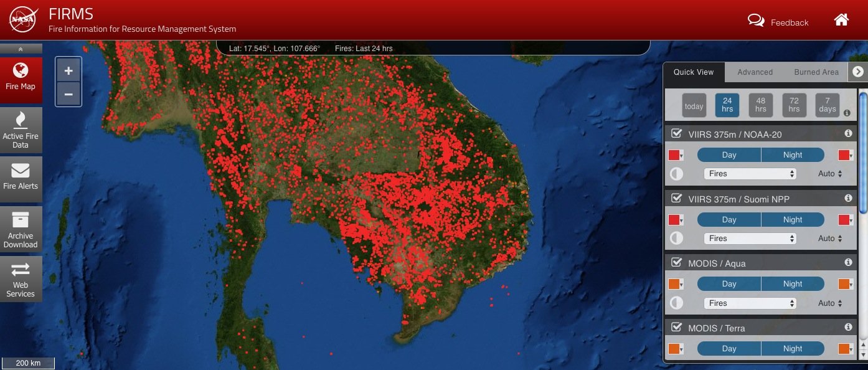
Task: Switch to the Burned Area tab
Action: click(816, 72)
